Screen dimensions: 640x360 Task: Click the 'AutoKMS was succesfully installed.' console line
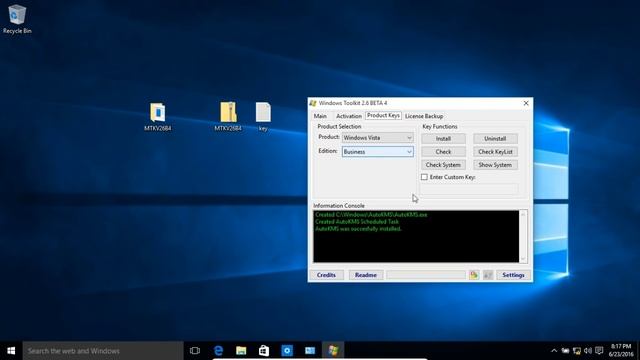358,229
